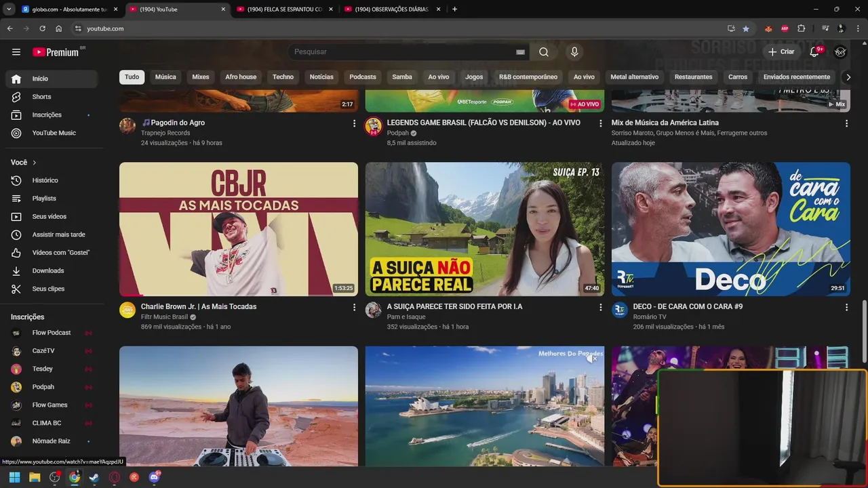Screen dimensions: 868x488
Task: Open options menu for Pagodin do Agro
Action: [x=354, y=123]
